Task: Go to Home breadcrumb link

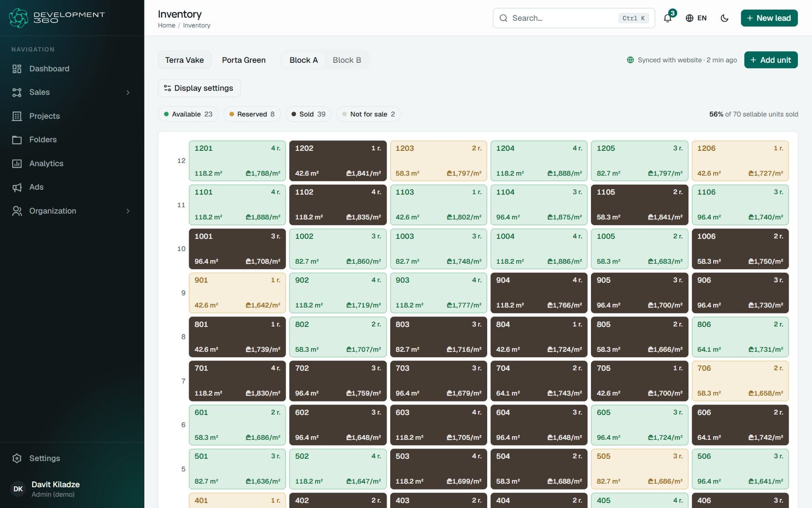Action: [166, 25]
